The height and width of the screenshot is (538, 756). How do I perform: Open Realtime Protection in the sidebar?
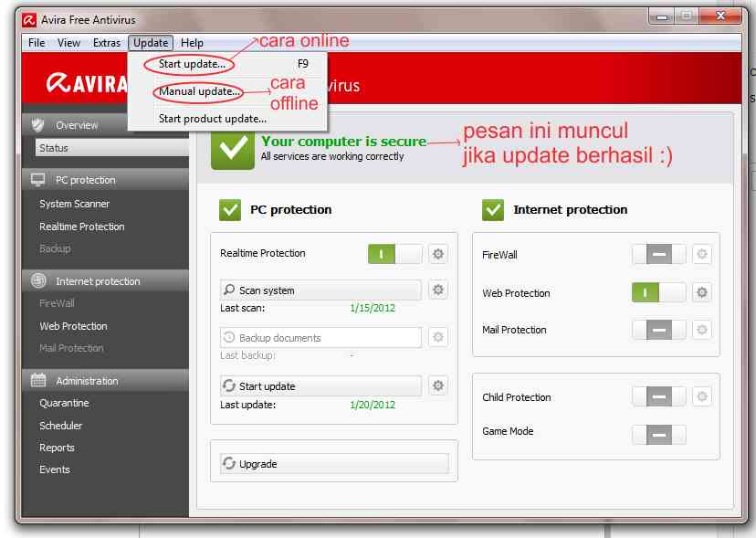coord(82,227)
